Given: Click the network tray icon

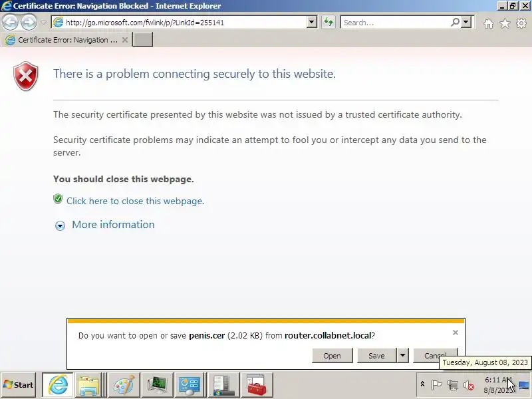Looking at the screenshot, I should [453, 385].
